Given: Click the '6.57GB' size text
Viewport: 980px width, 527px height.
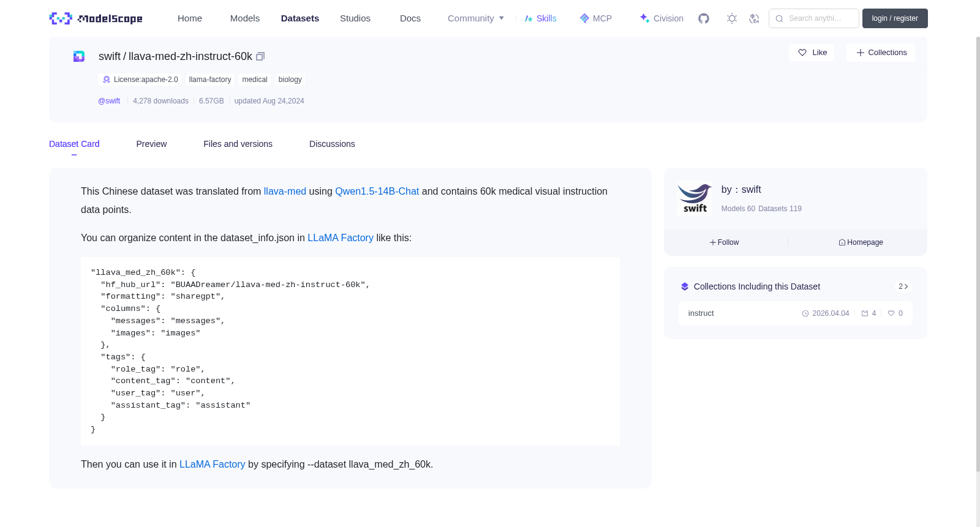Looking at the screenshot, I should (x=211, y=101).
